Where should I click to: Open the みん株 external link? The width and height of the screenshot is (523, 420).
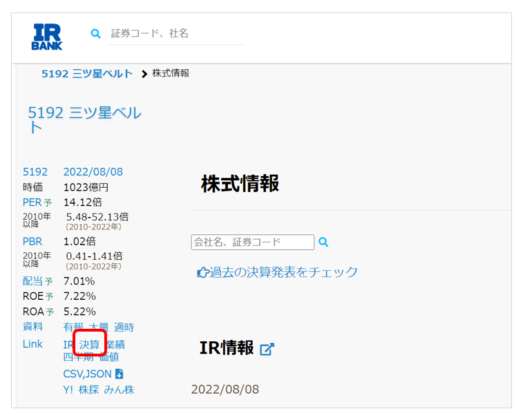pyautogui.click(x=119, y=390)
